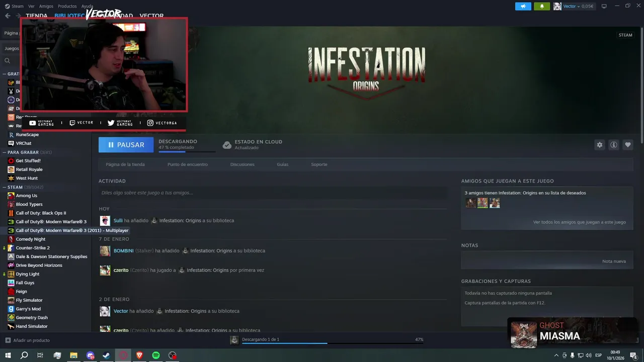Open Página de la tienda tab

click(x=125, y=164)
